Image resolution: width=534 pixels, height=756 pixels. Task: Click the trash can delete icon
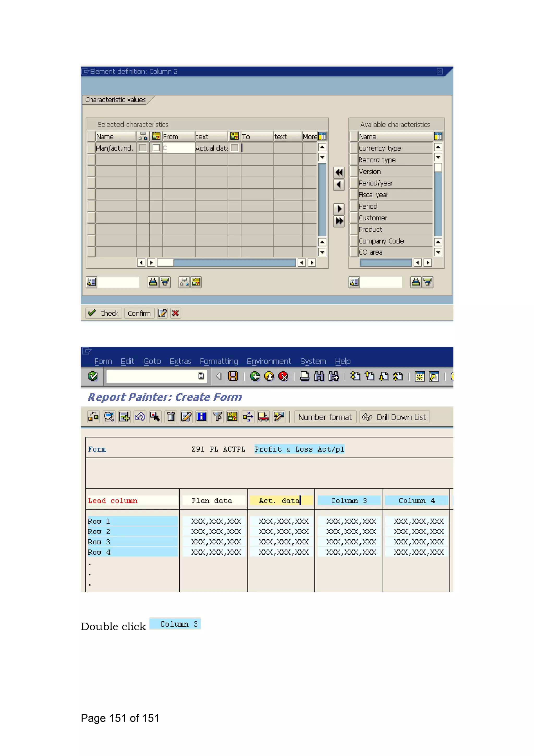pos(171,417)
